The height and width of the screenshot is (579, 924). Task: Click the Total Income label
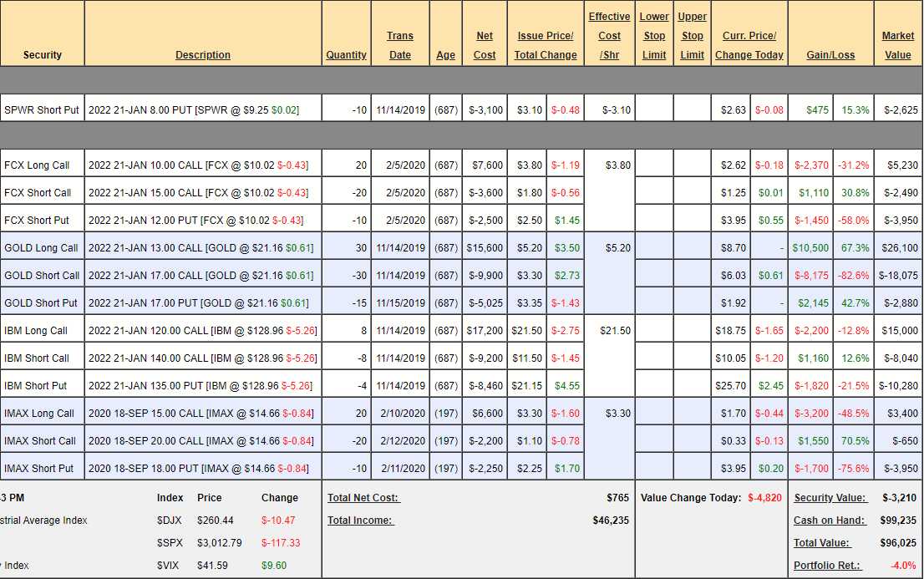(x=360, y=521)
